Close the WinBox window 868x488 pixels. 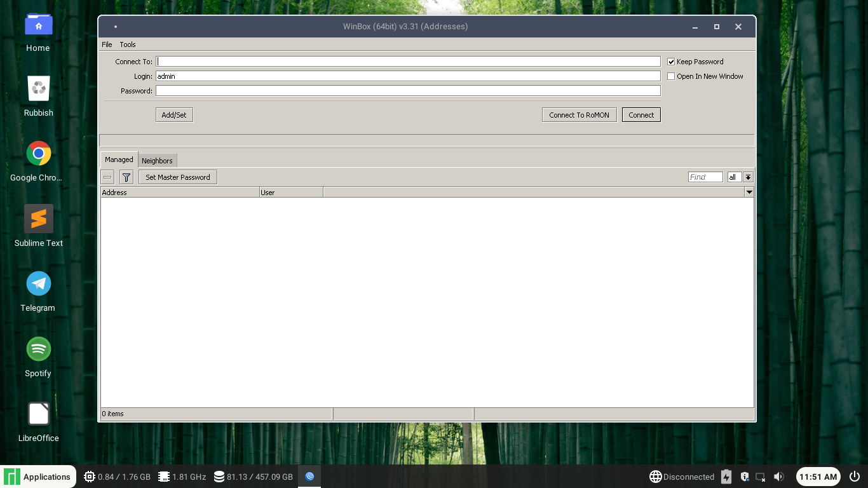[738, 27]
